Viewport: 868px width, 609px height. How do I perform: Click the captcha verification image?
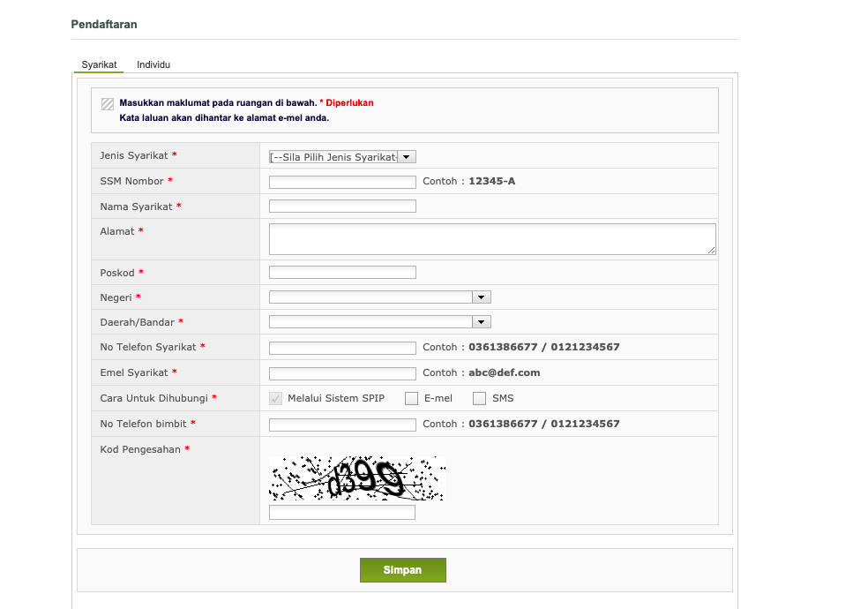356,478
